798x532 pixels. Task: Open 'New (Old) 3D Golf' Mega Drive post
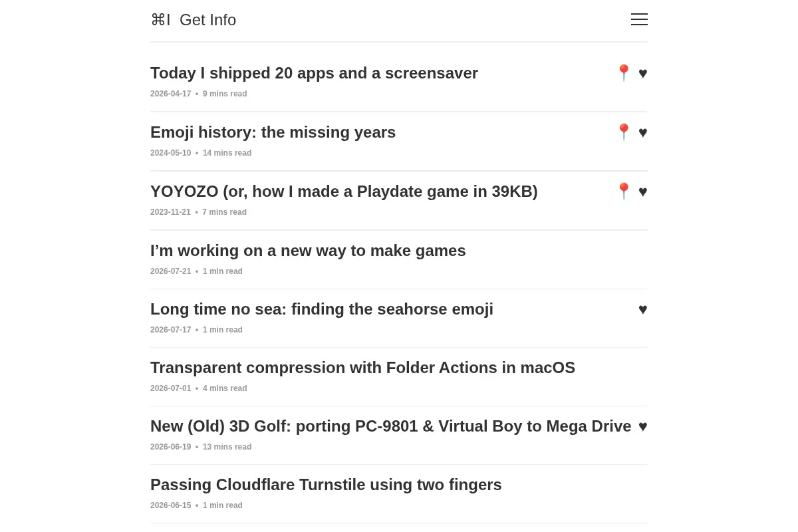point(390,426)
